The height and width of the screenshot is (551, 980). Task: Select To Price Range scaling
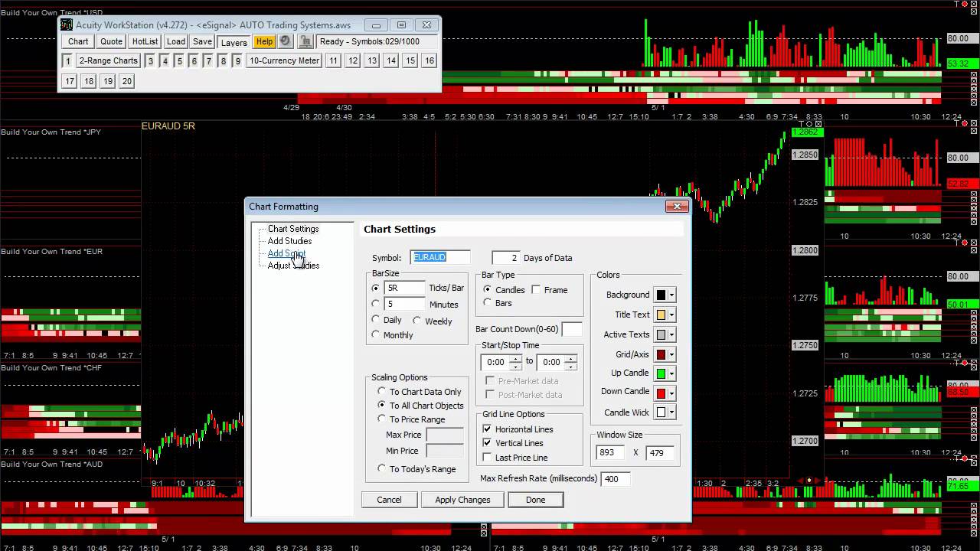point(382,419)
